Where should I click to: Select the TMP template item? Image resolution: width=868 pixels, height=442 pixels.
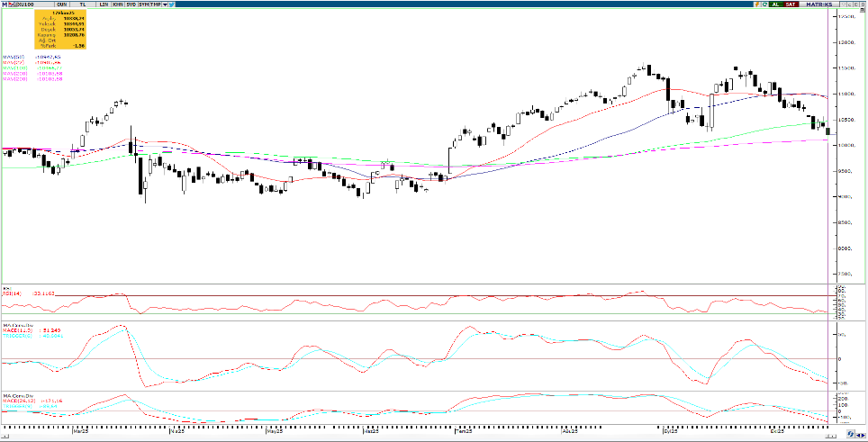coord(155,5)
